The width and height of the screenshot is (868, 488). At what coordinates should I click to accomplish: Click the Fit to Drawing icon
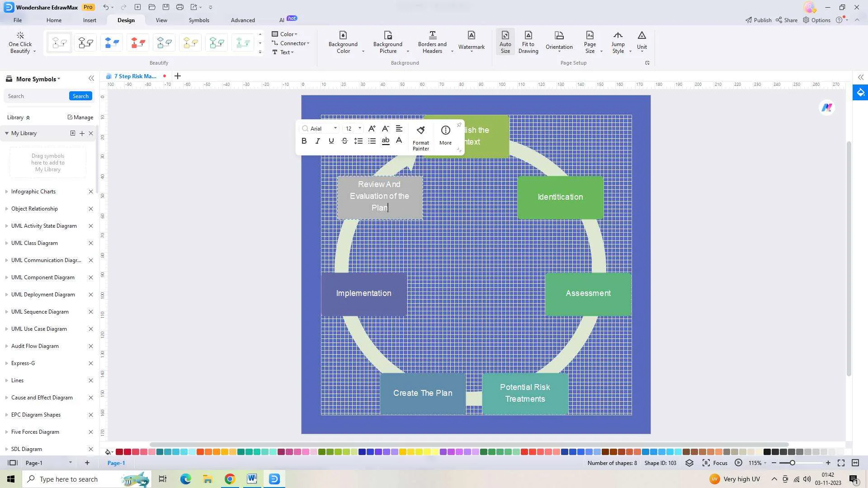pos(528,42)
